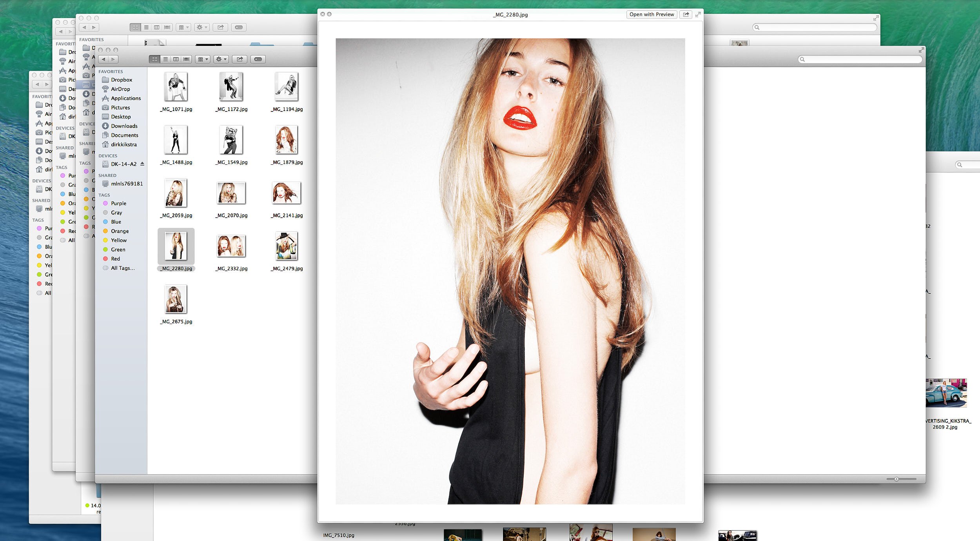Switch front Finder window to column view

coord(176,59)
